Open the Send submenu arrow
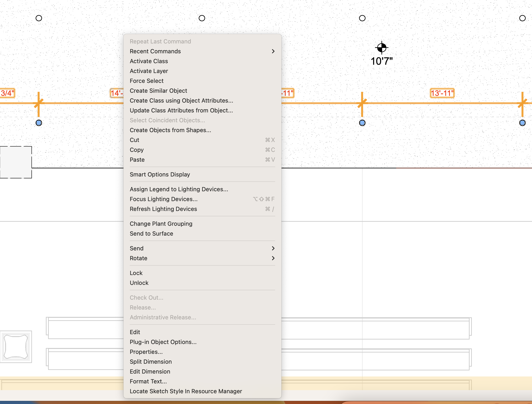The width and height of the screenshot is (532, 404). (273, 248)
